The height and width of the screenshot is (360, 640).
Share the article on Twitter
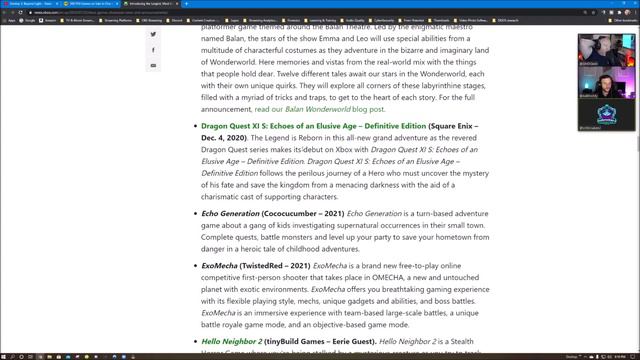click(x=153, y=34)
